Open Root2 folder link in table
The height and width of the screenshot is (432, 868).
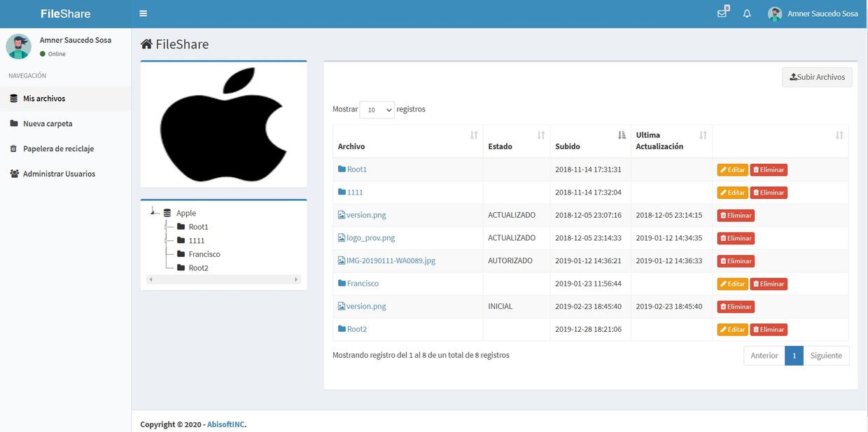[352, 329]
